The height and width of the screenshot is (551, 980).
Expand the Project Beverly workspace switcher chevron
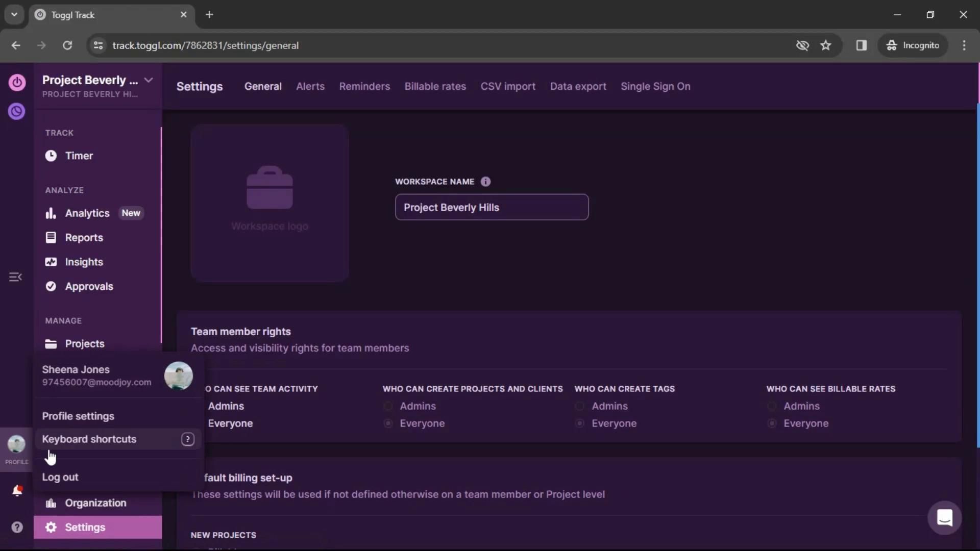click(x=149, y=80)
